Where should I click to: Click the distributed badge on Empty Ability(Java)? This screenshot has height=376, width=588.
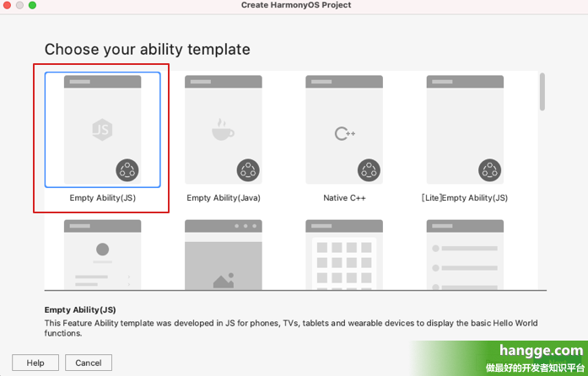click(x=248, y=170)
